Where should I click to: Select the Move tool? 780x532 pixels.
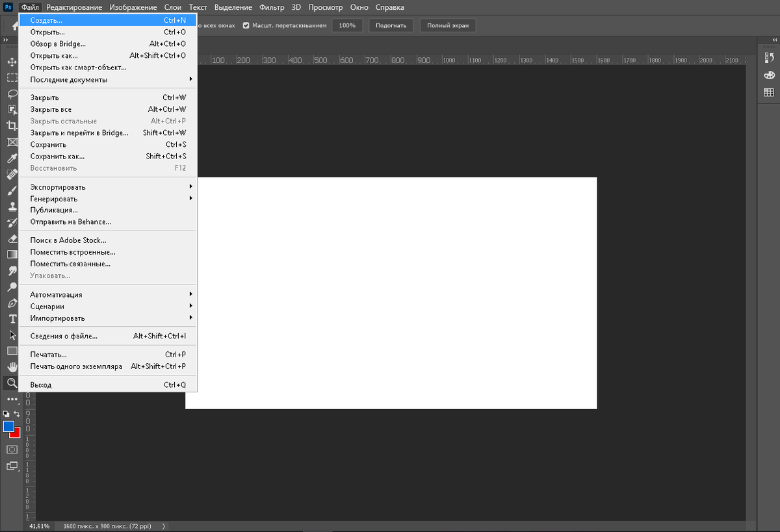pyautogui.click(x=12, y=62)
